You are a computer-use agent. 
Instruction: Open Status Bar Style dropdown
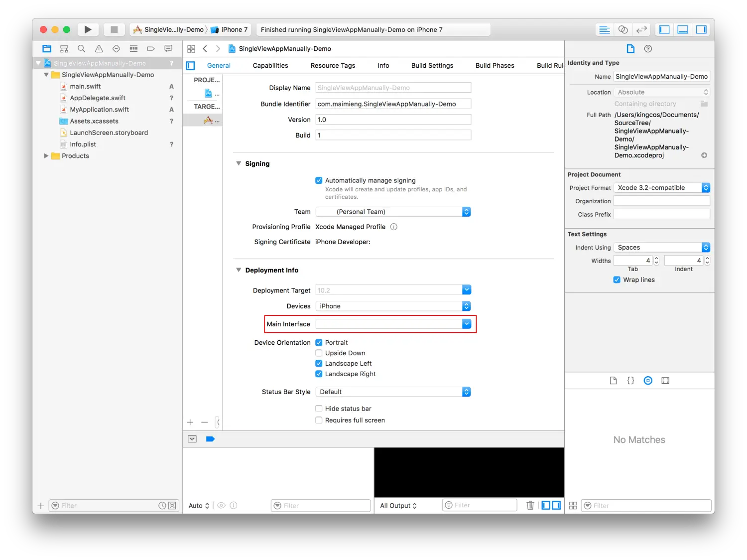tap(393, 392)
